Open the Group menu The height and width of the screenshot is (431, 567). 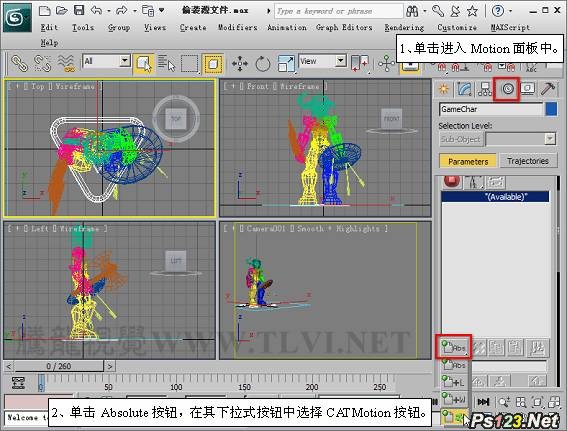click(119, 27)
